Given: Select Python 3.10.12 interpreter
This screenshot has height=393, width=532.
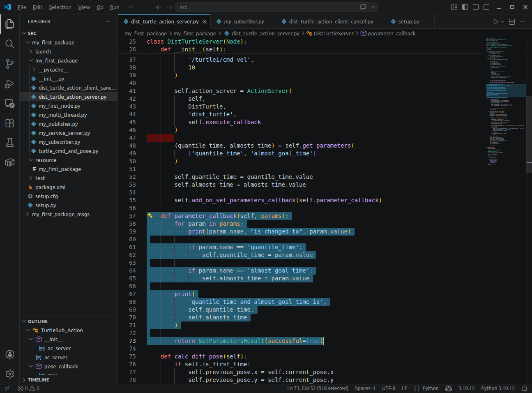Looking at the screenshot, I should [498, 388].
